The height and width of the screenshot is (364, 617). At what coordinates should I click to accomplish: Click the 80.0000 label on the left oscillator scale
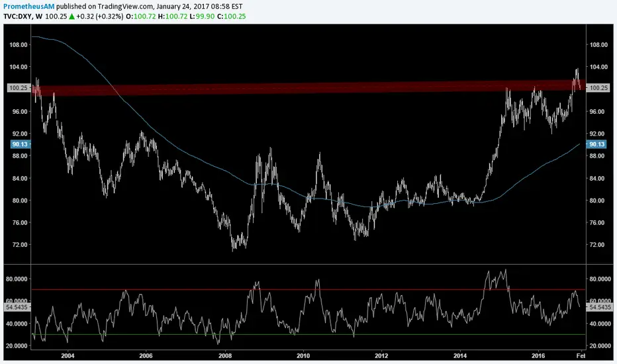coord(17,279)
